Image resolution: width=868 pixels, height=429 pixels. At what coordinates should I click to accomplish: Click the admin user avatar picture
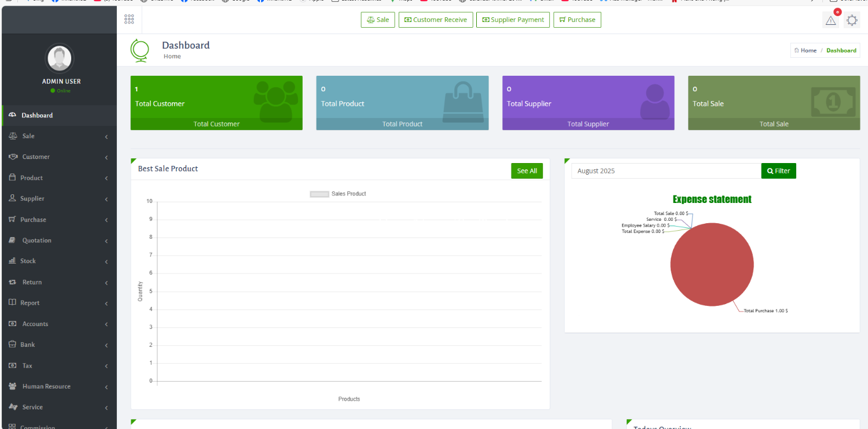[x=59, y=58]
